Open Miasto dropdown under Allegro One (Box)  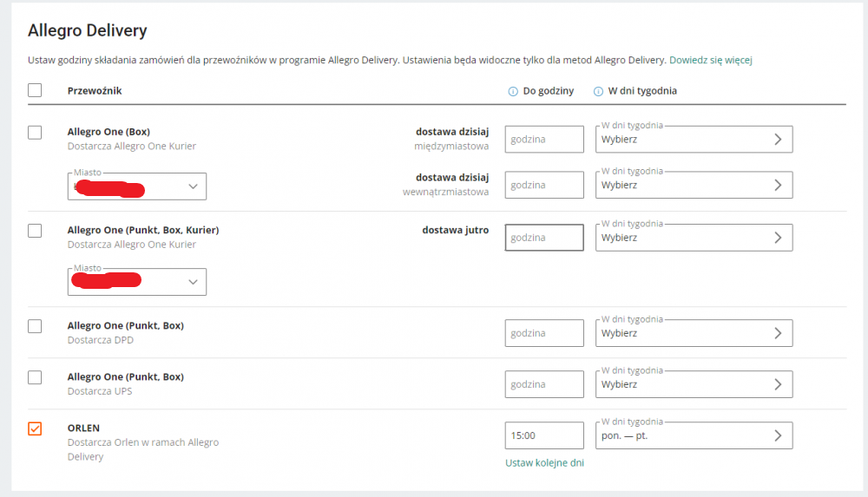137,186
